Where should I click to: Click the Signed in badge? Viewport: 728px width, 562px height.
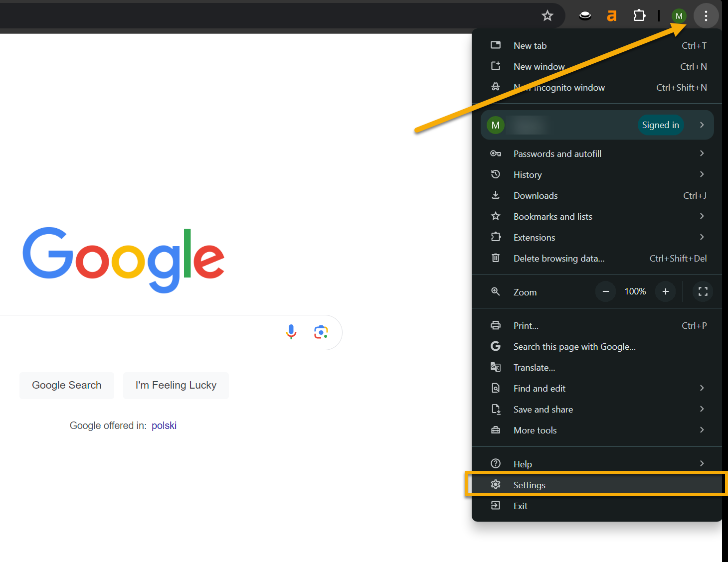click(661, 125)
